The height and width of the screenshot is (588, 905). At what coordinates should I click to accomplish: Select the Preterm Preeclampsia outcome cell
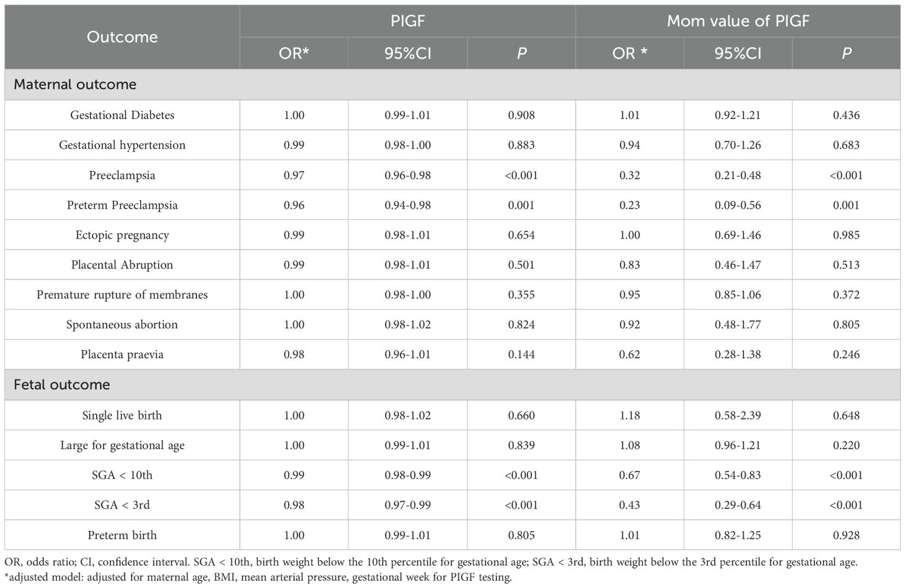click(122, 205)
